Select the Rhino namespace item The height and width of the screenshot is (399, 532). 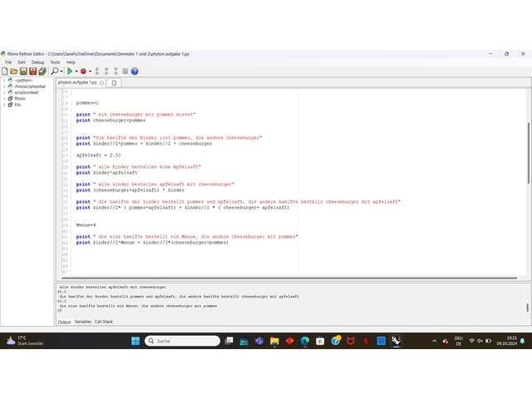tap(20, 99)
